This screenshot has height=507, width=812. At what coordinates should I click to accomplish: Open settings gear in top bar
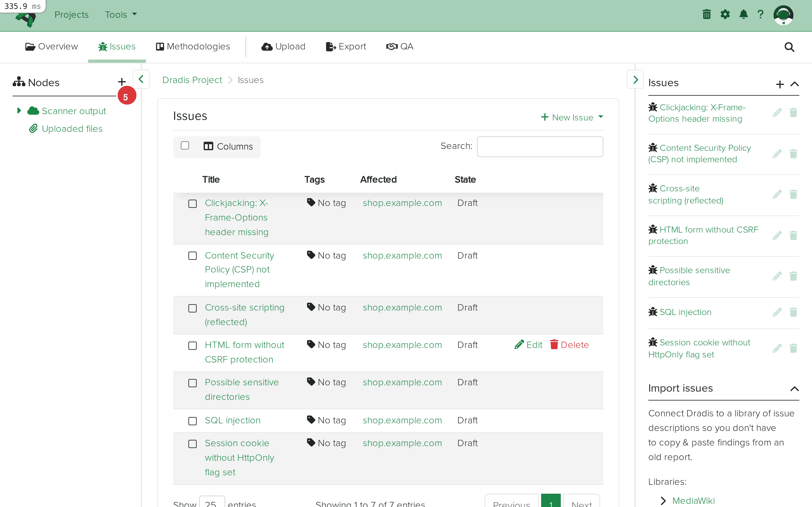tap(725, 15)
